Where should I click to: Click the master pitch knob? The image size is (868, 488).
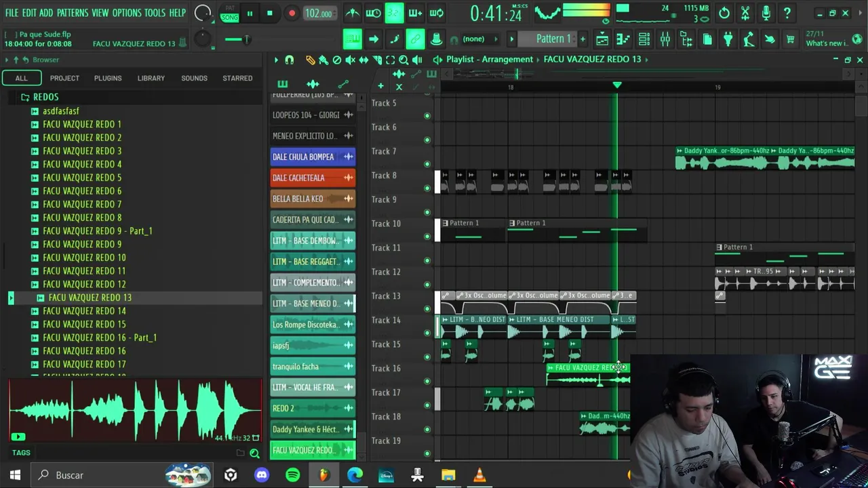pyautogui.click(x=202, y=39)
